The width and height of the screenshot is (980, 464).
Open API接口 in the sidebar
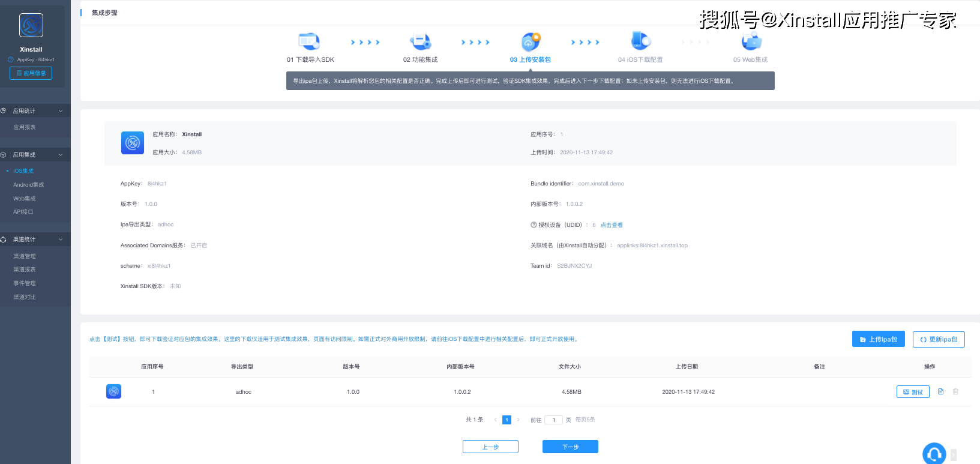click(x=23, y=212)
